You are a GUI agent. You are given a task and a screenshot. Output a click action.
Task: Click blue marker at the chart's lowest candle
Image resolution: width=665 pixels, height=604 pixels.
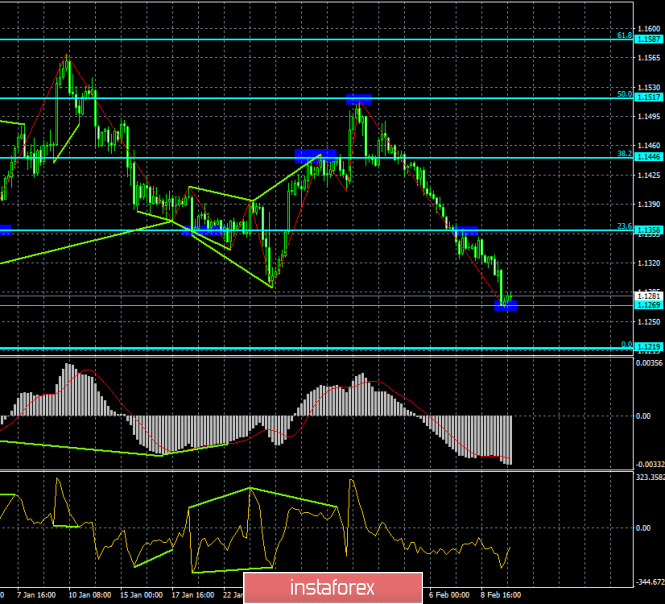coord(506,306)
